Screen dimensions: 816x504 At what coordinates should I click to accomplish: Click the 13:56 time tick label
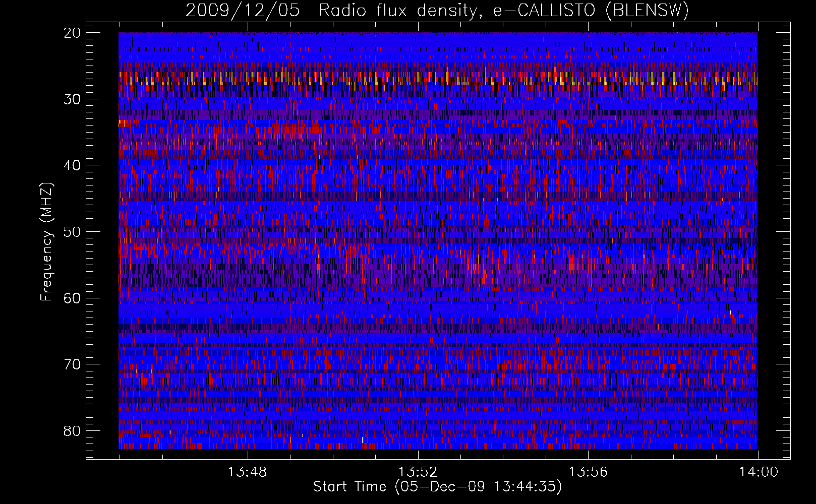tap(588, 472)
